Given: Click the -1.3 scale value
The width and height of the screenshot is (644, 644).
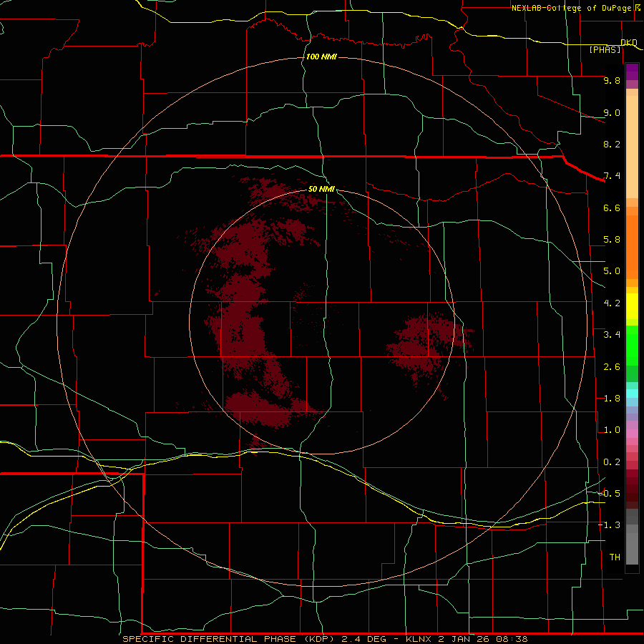Looking at the screenshot, I should tap(610, 525).
